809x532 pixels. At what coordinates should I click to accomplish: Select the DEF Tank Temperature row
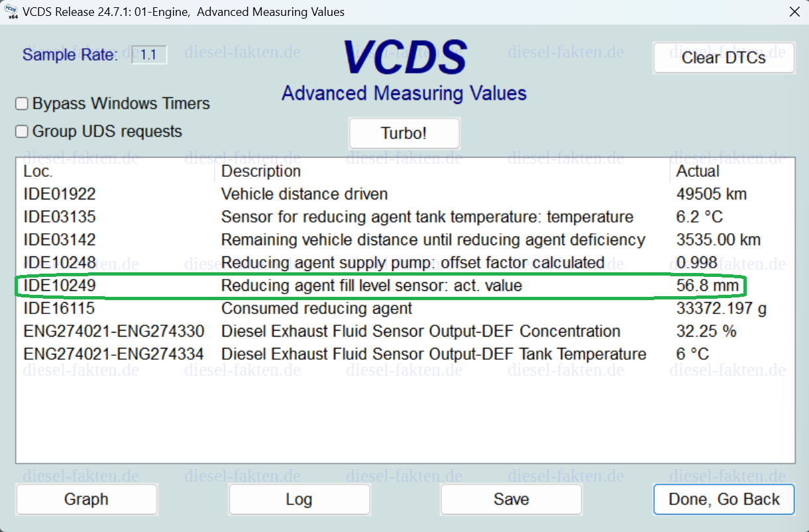pyautogui.click(x=405, y=354)
